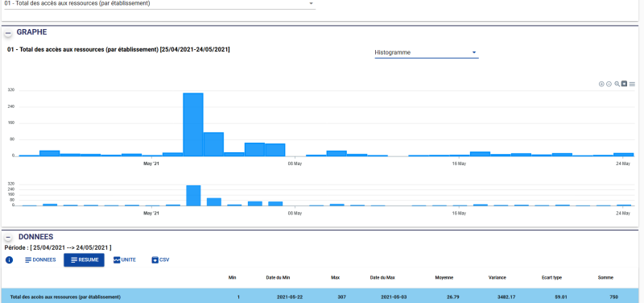
Task: Click the Somme column header
Action: coord(605,277)
